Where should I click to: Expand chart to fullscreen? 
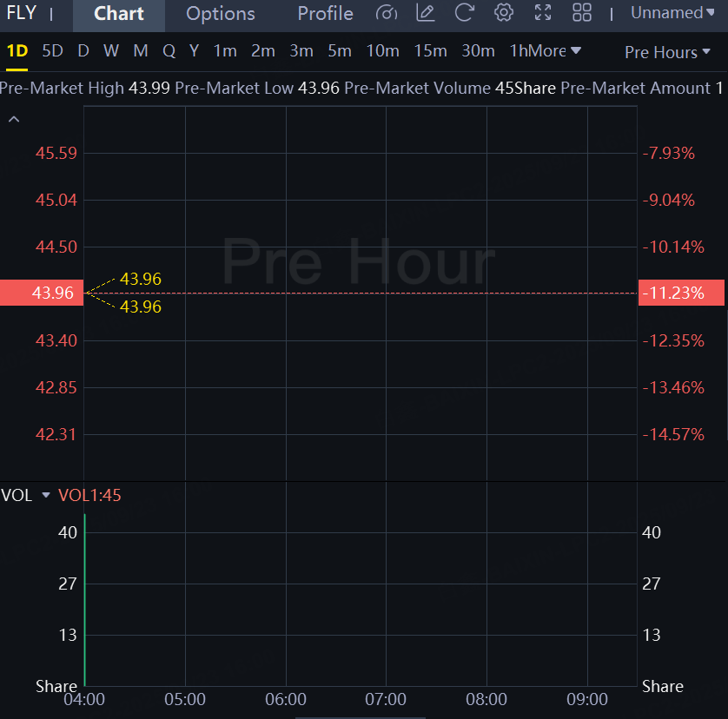pyautogui.click(x=543, y=13)
